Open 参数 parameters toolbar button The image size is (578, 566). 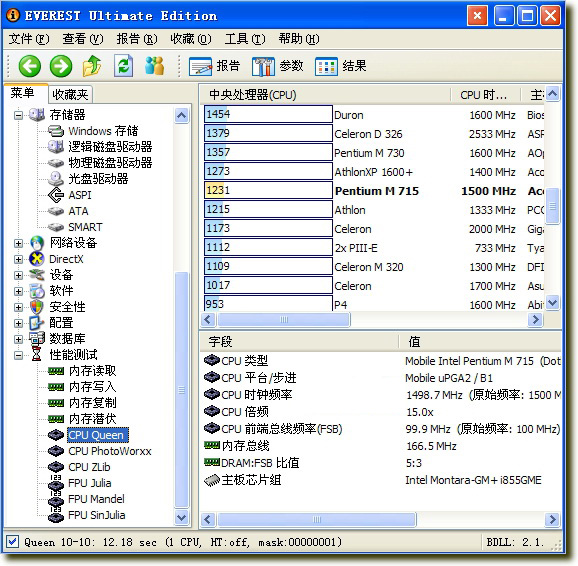tap(278, 66)
